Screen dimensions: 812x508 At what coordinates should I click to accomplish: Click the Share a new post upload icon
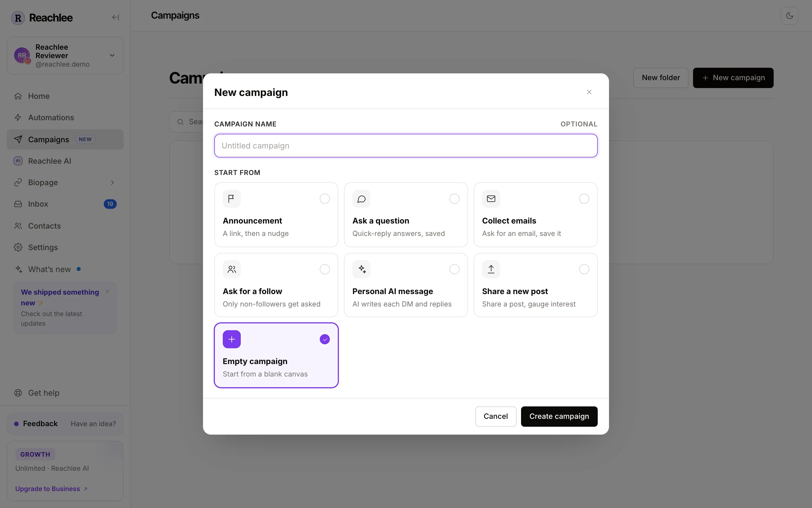[x=491, y=269]
